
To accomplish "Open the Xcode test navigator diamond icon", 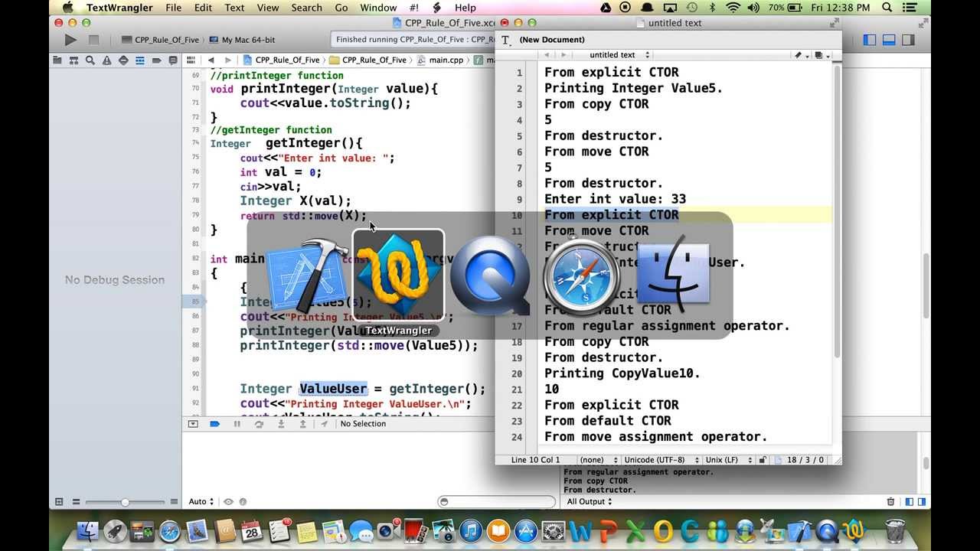I will click(123, 60).
